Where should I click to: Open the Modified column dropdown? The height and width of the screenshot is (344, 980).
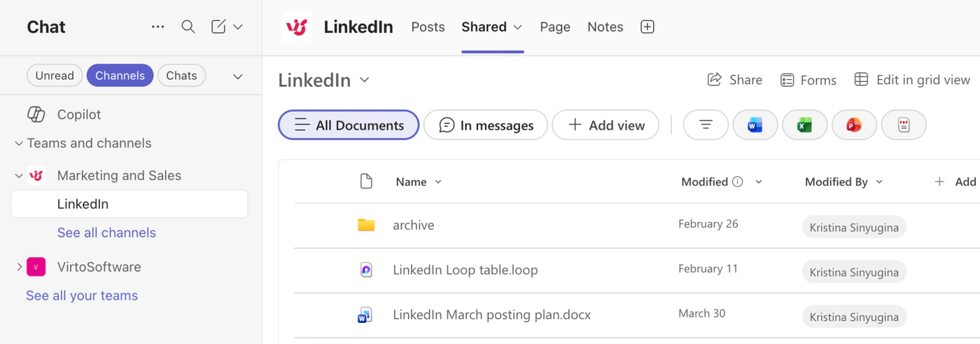[x=759, y=182]
